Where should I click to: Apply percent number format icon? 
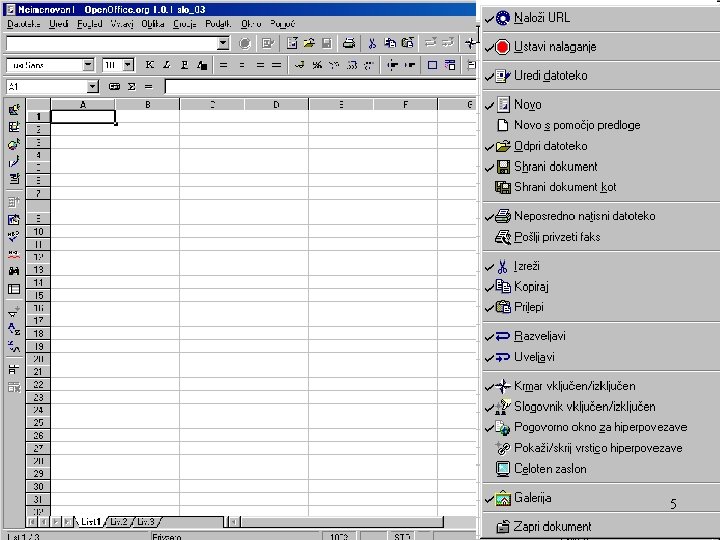coord(317,65)
